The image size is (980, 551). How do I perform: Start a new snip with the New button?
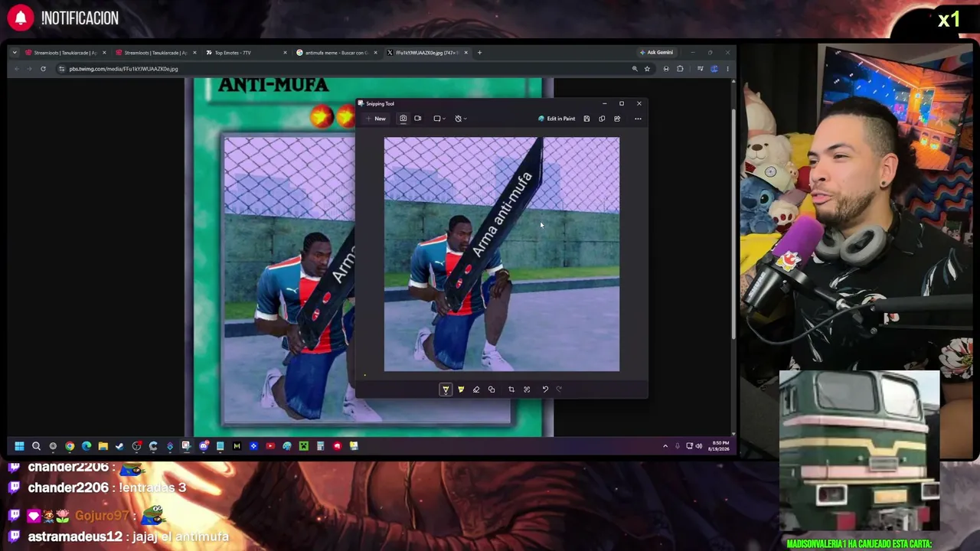pos(376,119)
